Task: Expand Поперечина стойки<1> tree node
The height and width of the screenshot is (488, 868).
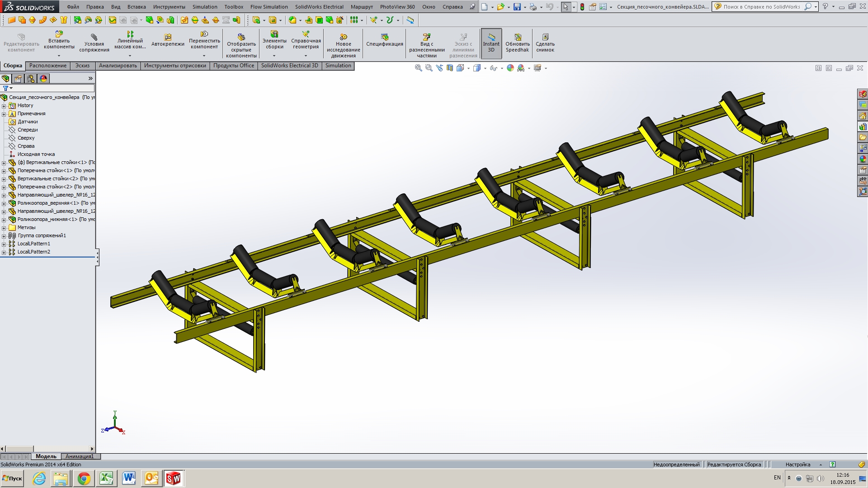Action: click(x=4, y=171)
